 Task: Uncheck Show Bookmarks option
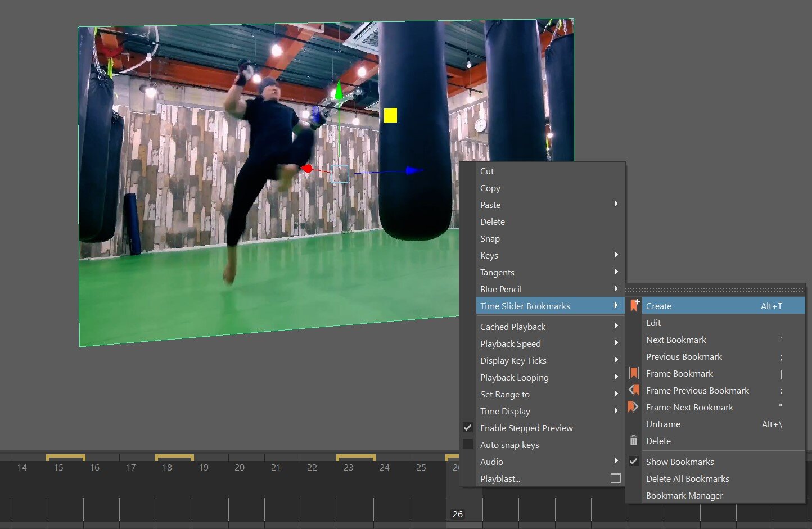coord(634,462)
